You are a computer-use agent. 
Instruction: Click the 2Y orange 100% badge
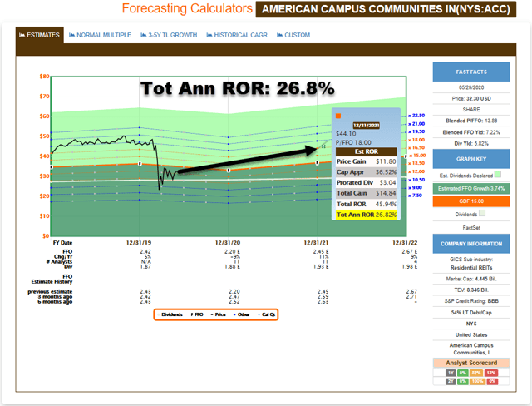pos(477,381)
